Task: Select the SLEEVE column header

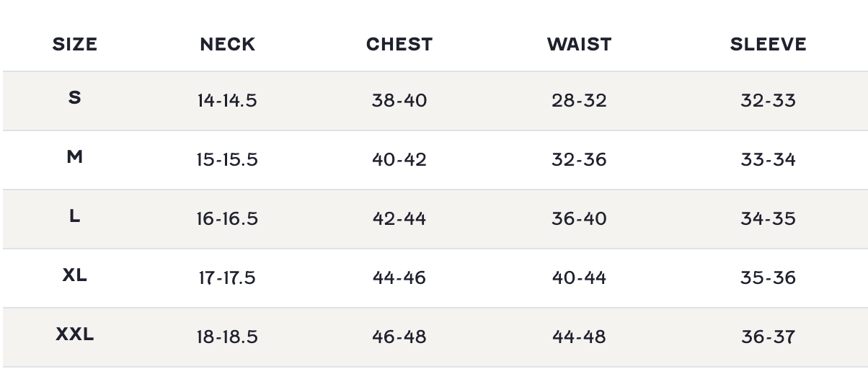Action: point(768,45)
